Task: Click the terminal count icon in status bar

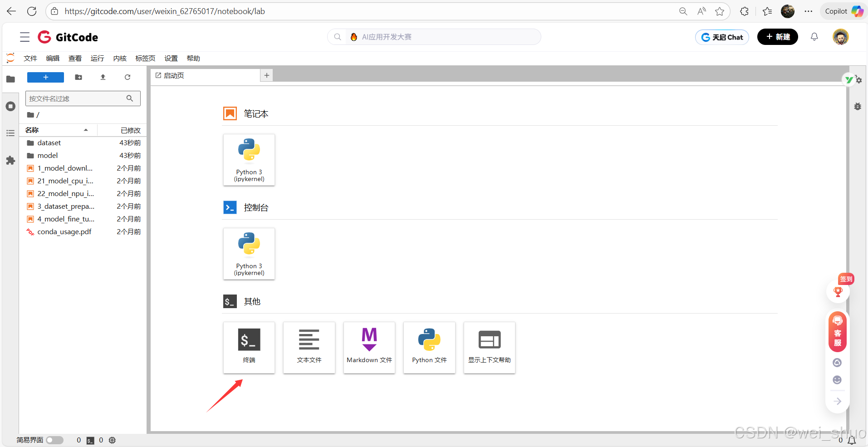Action: point(90,440)
